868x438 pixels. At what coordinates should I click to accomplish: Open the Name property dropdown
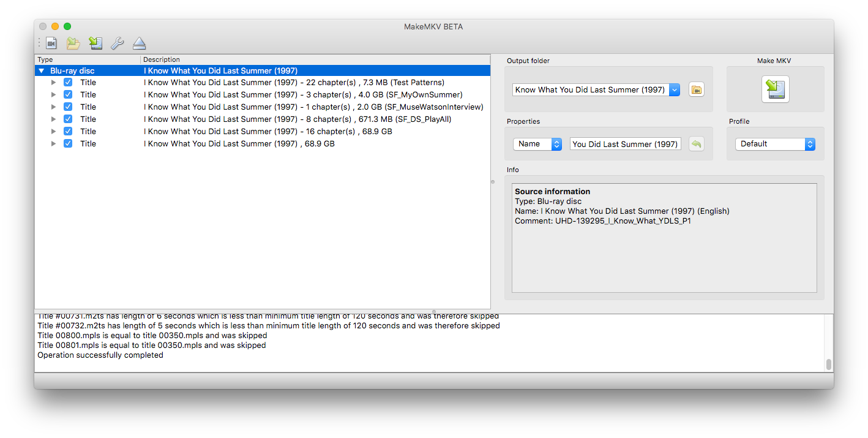[537, 144]
